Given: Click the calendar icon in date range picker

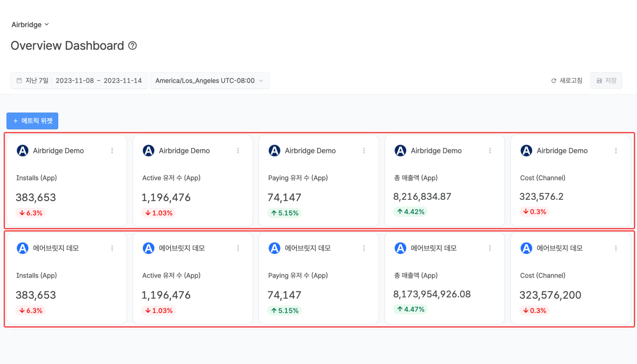Looking at the screenshot, I should 19,81.
